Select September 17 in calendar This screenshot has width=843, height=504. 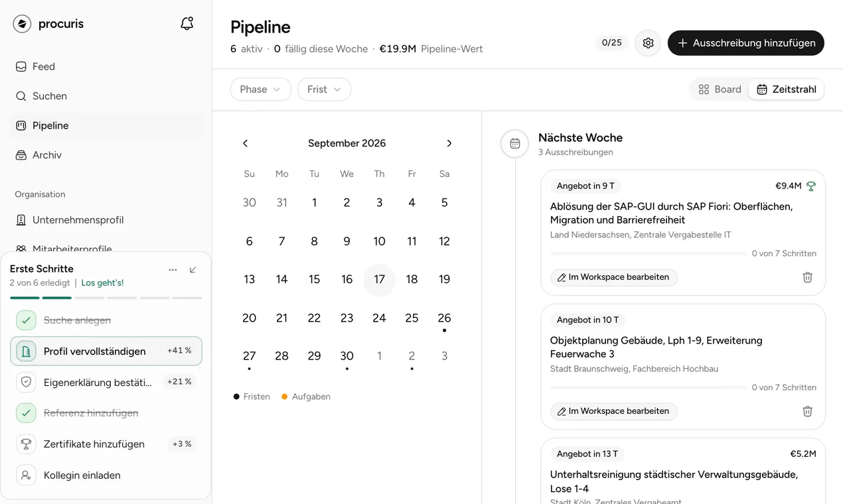pos(379,280)
